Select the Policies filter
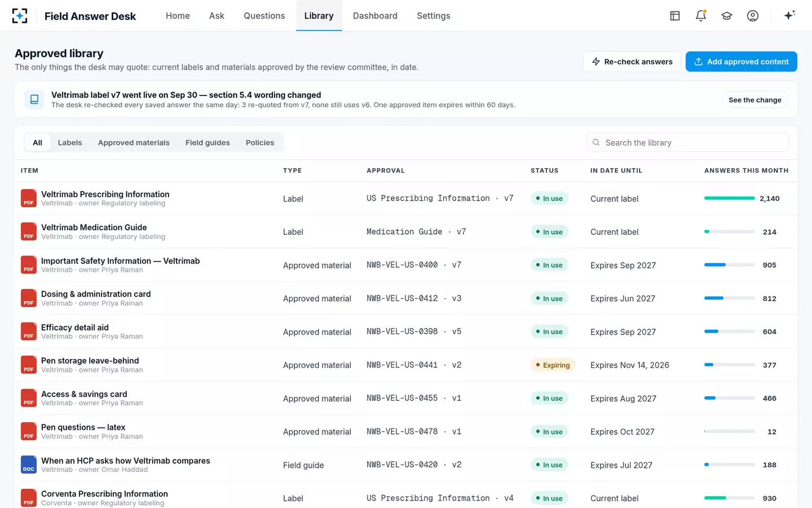This screenshot has height=508, width=812. tap(260, 143)
